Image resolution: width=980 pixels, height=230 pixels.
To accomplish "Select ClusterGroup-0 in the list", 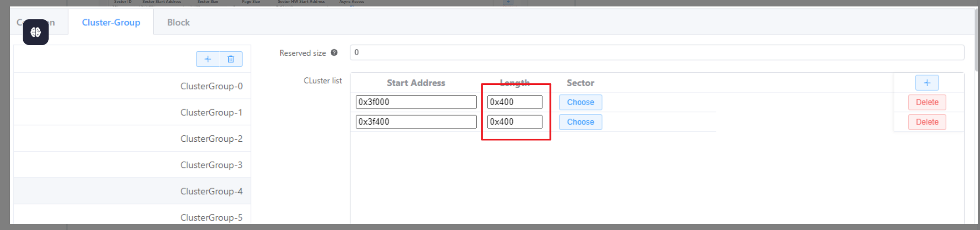I will tap(211, 86).
